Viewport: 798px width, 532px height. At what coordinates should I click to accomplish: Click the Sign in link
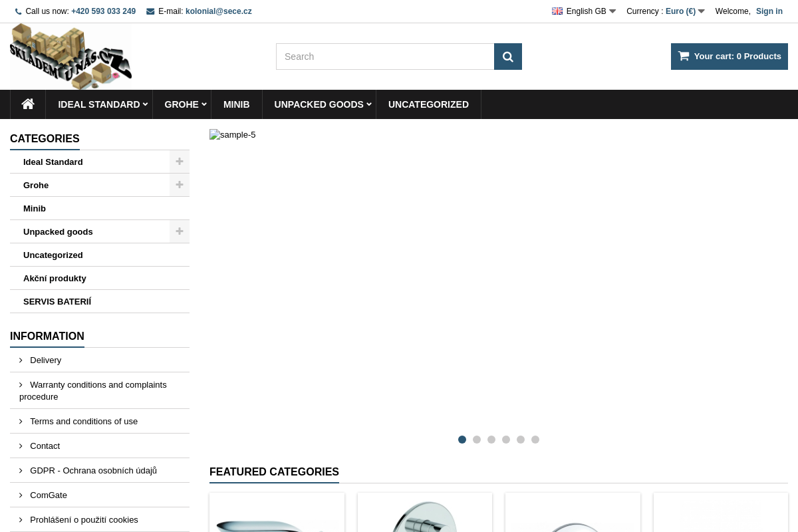tap(769, 11)
